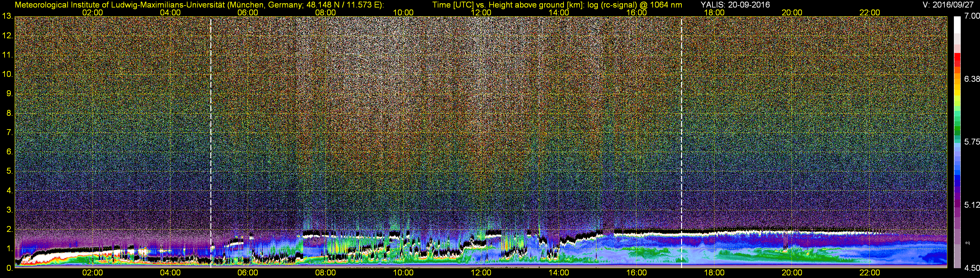Click the 4.50 color scale minimum label
980x278 pixels.
(x=972, y=268)
